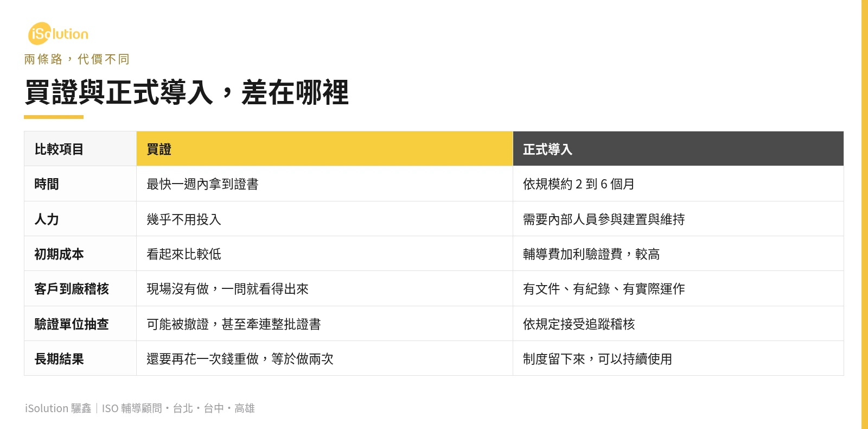
Task: Click the cell '可能被撤證，甚至牽連整批證書'
Action: [x=324, y=324]
